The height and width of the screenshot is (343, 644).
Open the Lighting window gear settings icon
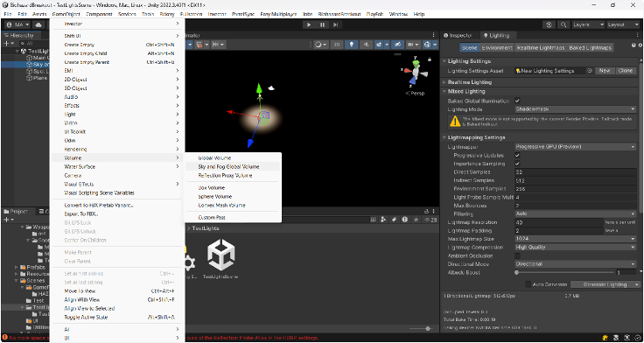640,45
